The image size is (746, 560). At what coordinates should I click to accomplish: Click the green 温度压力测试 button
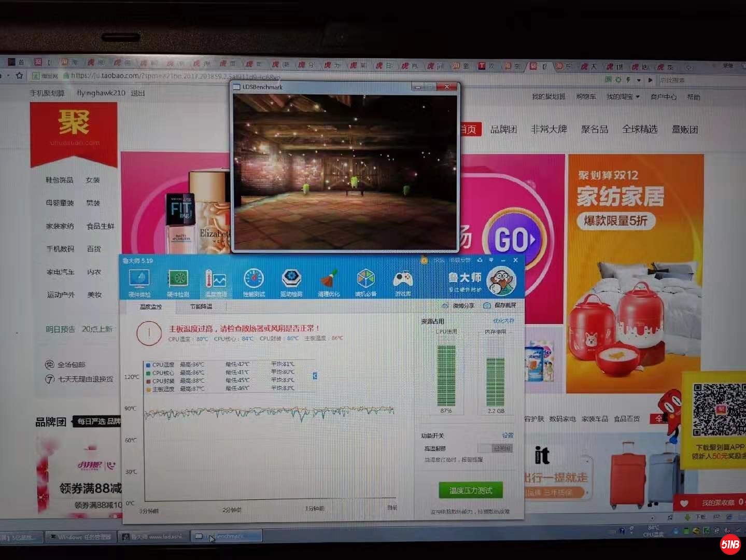click(471, 490)
